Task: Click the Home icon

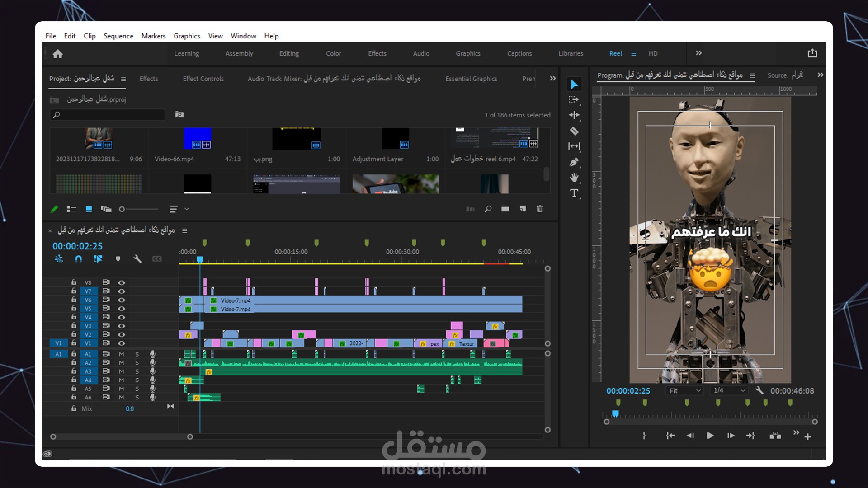Action: [57, 54]
